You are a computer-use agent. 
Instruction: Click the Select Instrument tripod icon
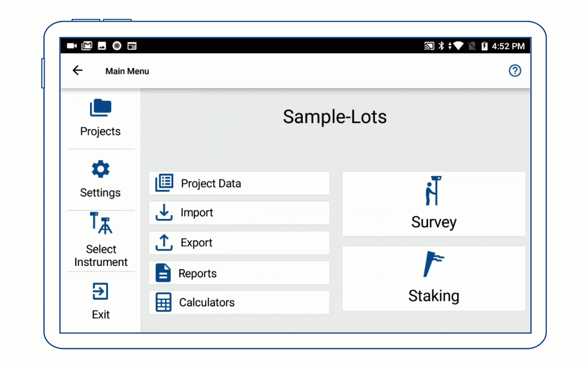[101, 224]
